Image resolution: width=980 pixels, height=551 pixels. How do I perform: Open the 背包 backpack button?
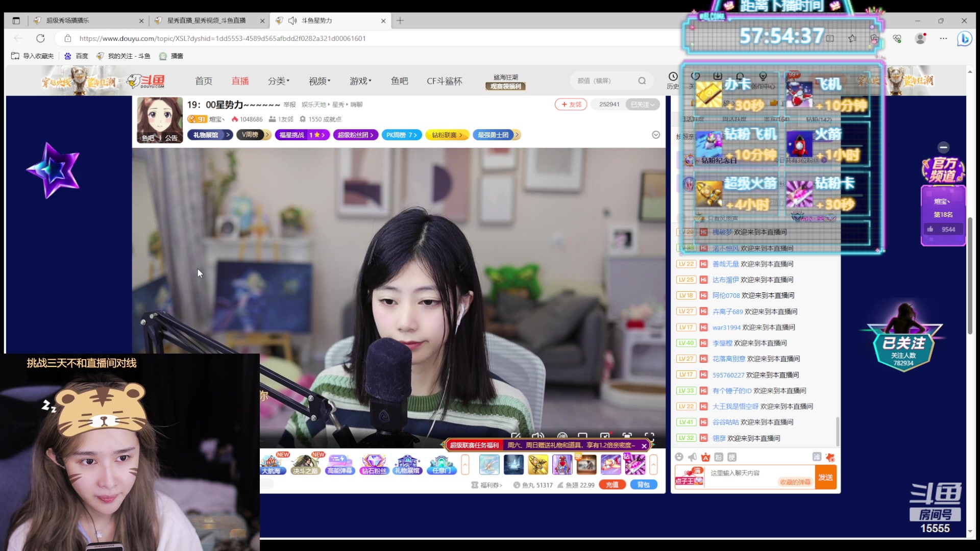coord(643,485)
